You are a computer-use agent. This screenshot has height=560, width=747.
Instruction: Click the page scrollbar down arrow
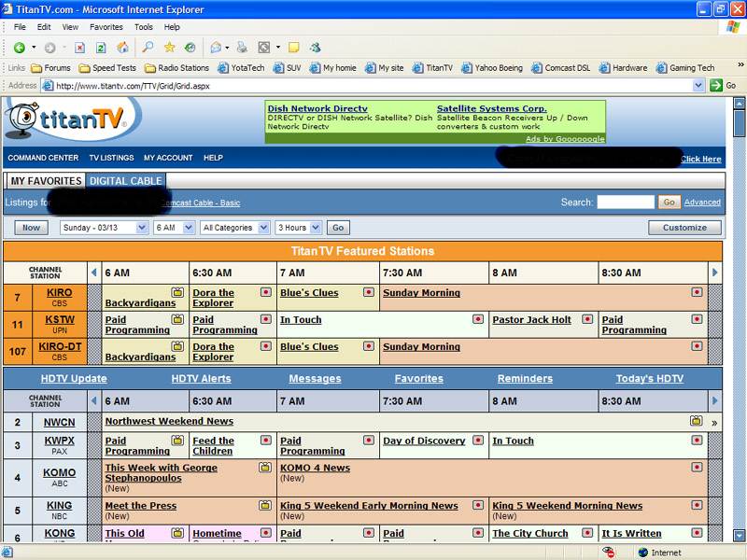(x=740, y=536)
